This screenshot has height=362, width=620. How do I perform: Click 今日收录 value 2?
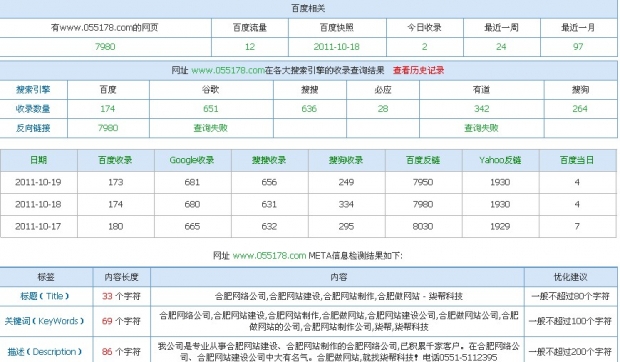[x=424, y=47]
